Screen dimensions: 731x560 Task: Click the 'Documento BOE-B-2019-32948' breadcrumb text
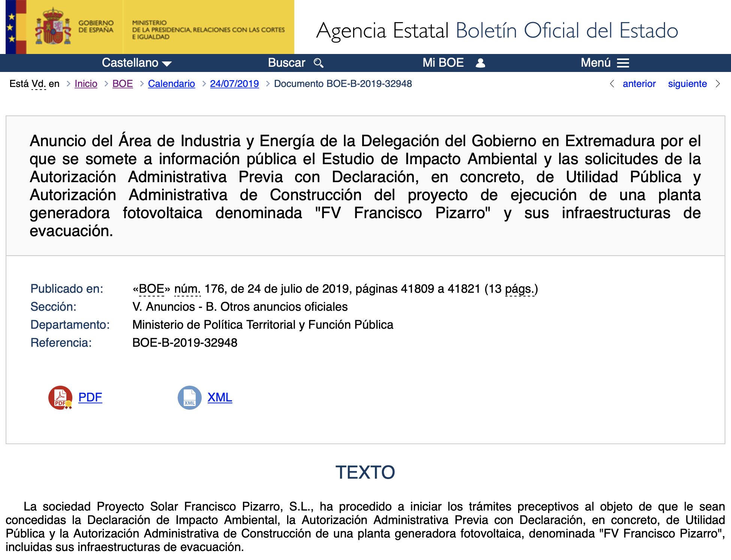(x=343, y=84)
